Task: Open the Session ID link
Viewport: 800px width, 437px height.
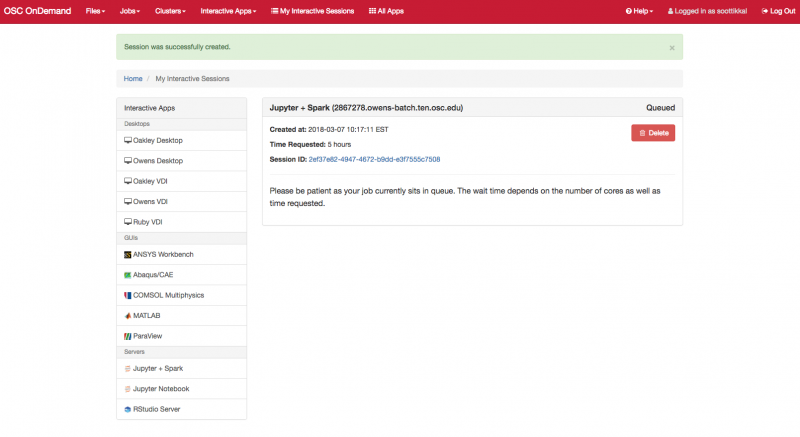Action: point(374,159)
